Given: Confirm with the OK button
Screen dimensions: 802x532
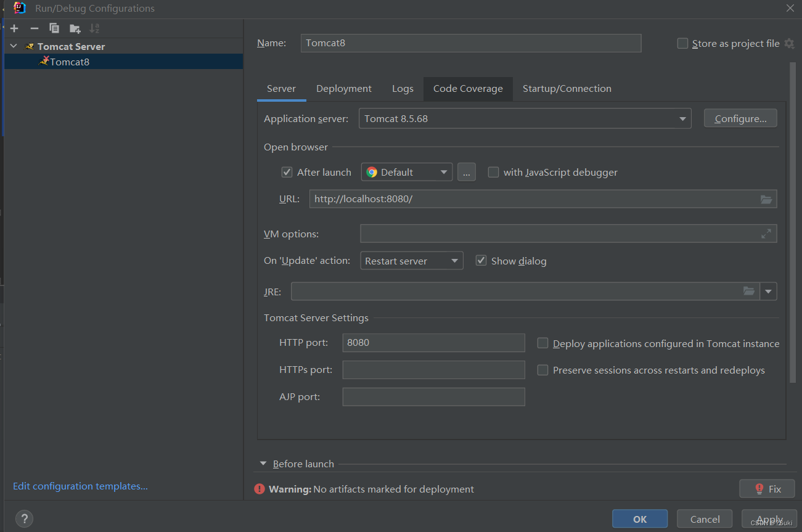Looking at the screenshot, I should pos(640,519).
